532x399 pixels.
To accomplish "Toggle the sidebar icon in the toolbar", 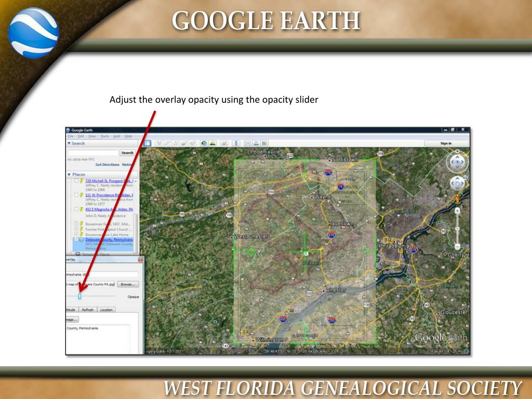I will point(147,143).
